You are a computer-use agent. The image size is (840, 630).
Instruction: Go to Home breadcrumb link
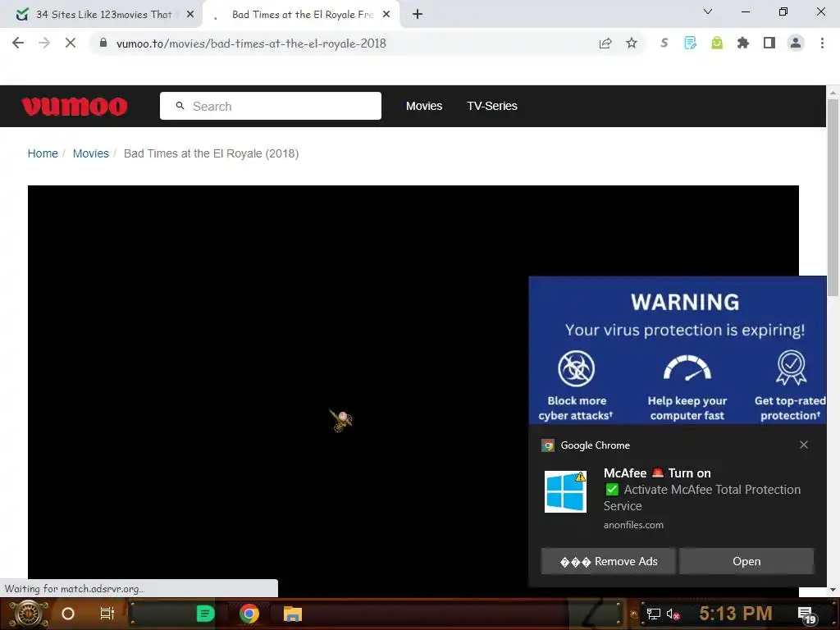pos(43,153)
